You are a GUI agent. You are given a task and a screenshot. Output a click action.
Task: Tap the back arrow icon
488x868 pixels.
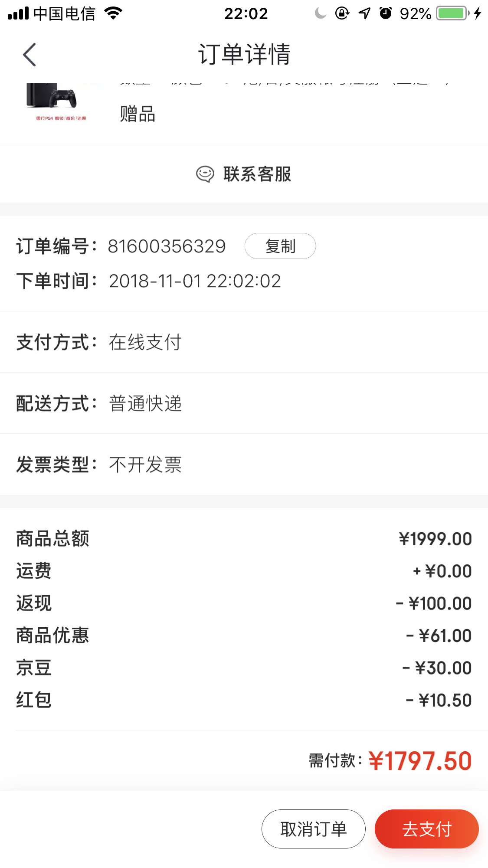[x=29, y=55]
